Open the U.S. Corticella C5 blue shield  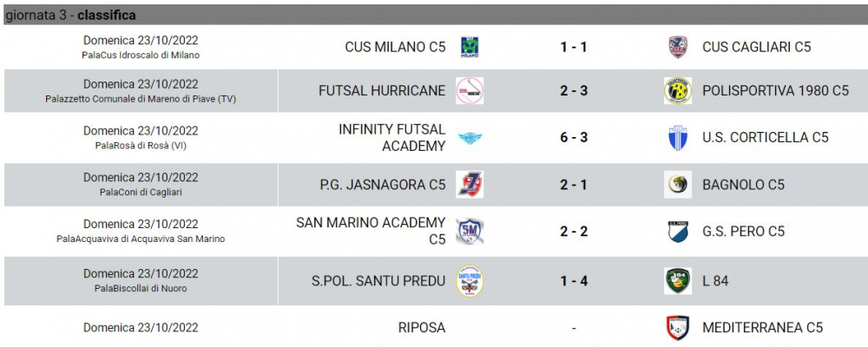pyautogui.click(x=678, y=138)
